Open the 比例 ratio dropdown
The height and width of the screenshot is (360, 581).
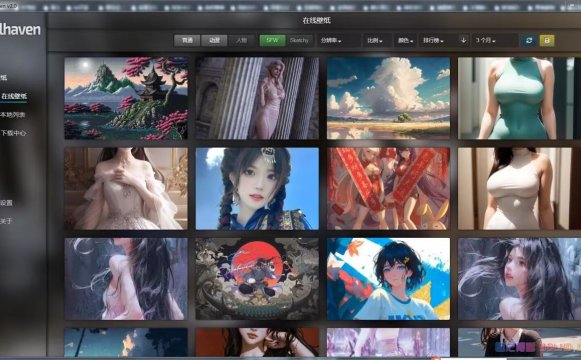coord(376,40)
